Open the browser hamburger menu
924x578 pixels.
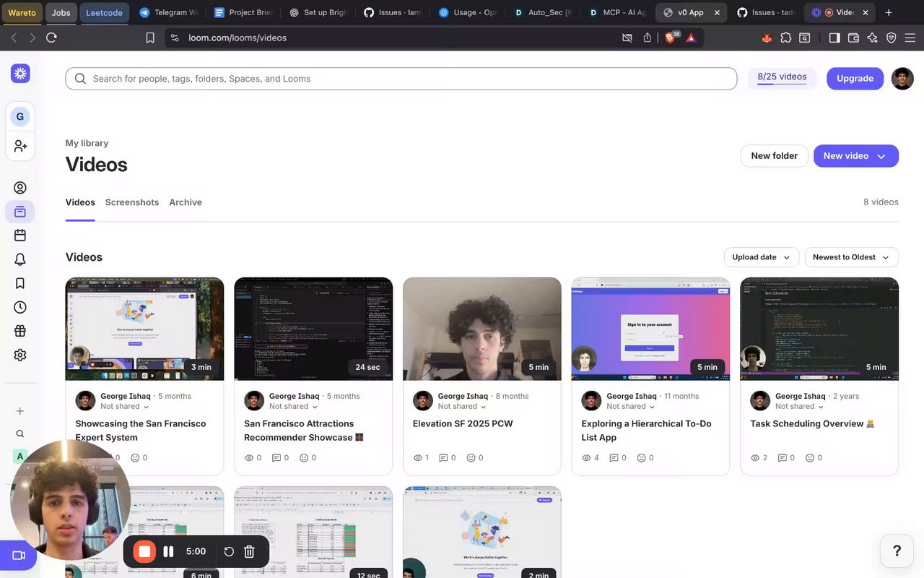pyautogui.click(x=910, y=38)
